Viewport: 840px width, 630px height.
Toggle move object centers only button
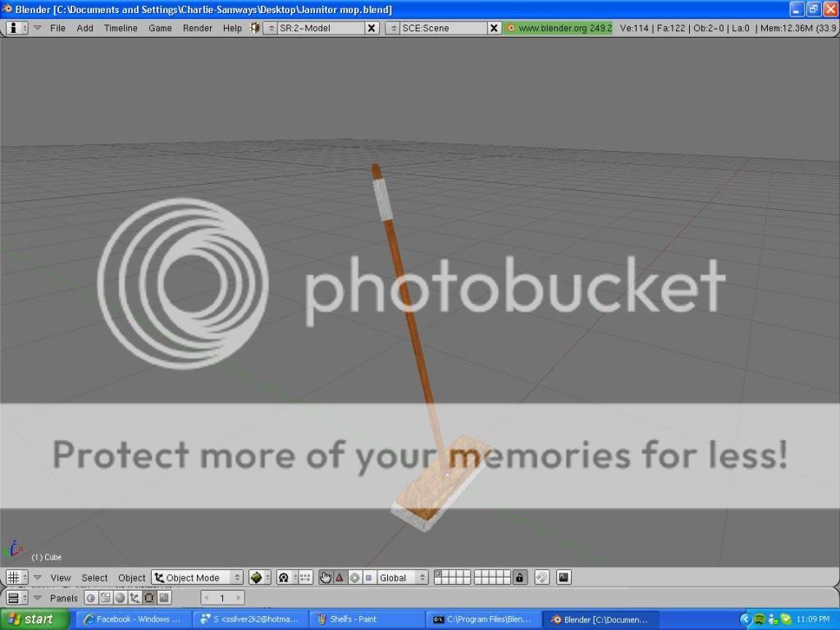pos(305,577)
